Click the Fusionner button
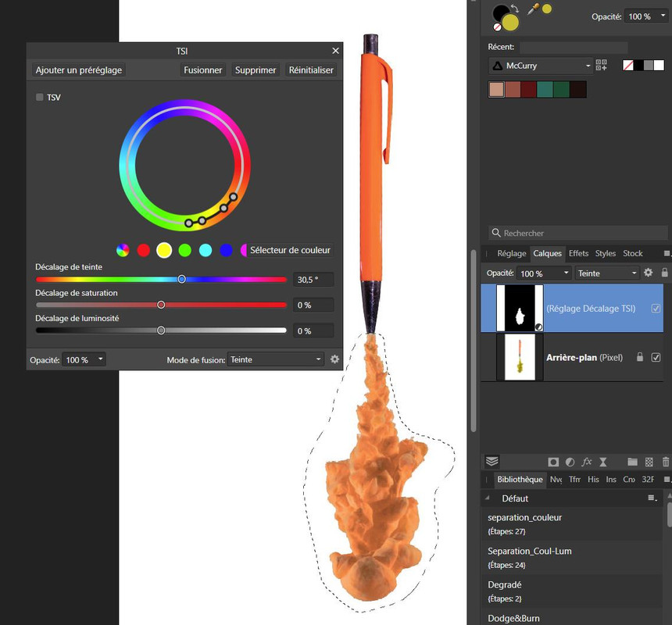The width and height of the screenshot is (672, 625). pyautogui.click(x=202, y=70)
